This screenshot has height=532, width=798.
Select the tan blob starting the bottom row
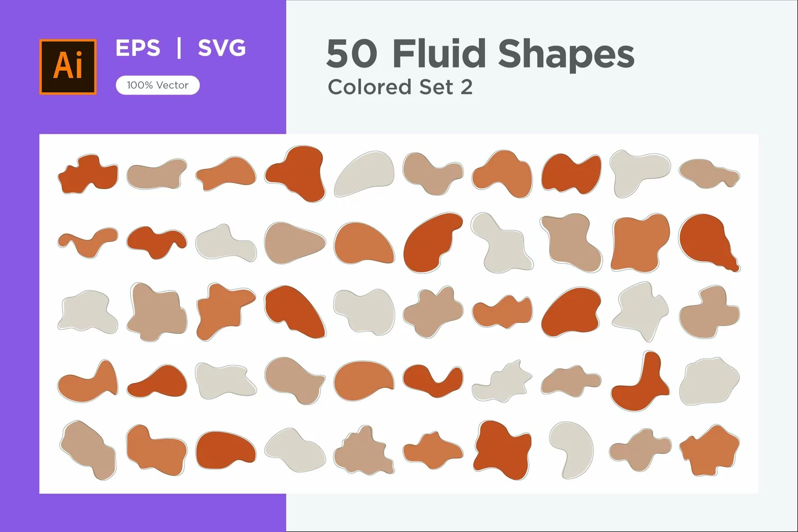tap(88, 450)
